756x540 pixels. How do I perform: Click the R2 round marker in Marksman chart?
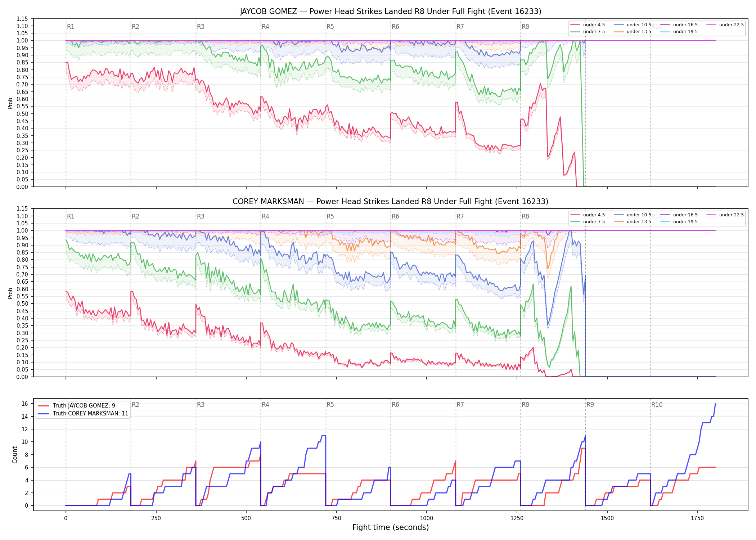pyautogui.click(x=135, y=216)
